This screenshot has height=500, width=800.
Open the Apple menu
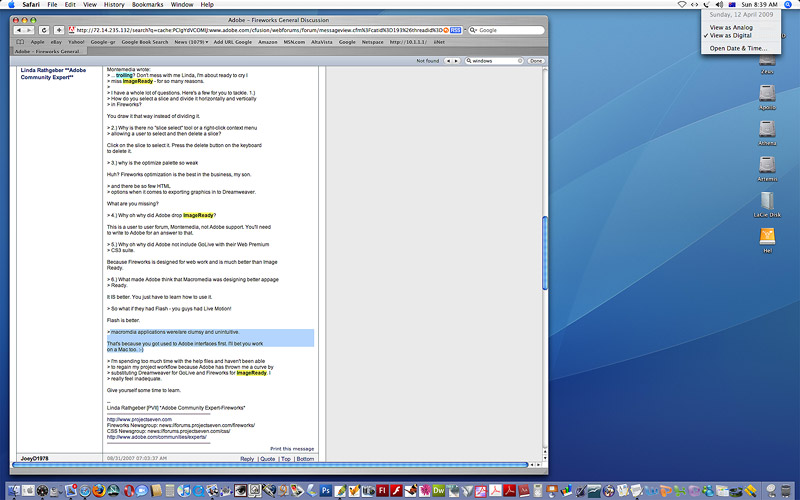[11, 5]
